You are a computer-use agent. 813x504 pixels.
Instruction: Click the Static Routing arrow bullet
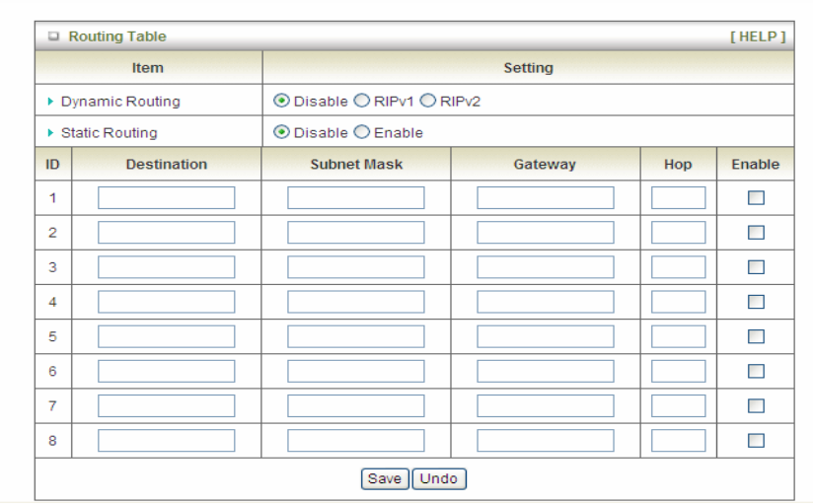pos(52,133)
